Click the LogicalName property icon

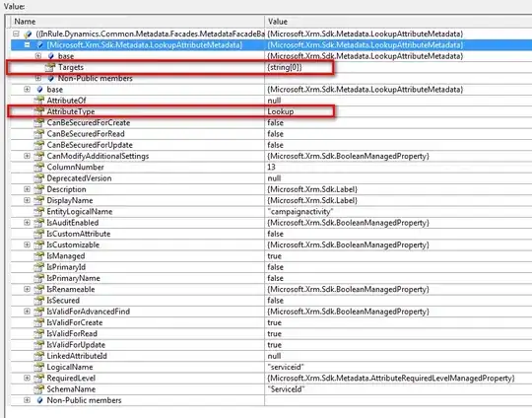(39, 367)
